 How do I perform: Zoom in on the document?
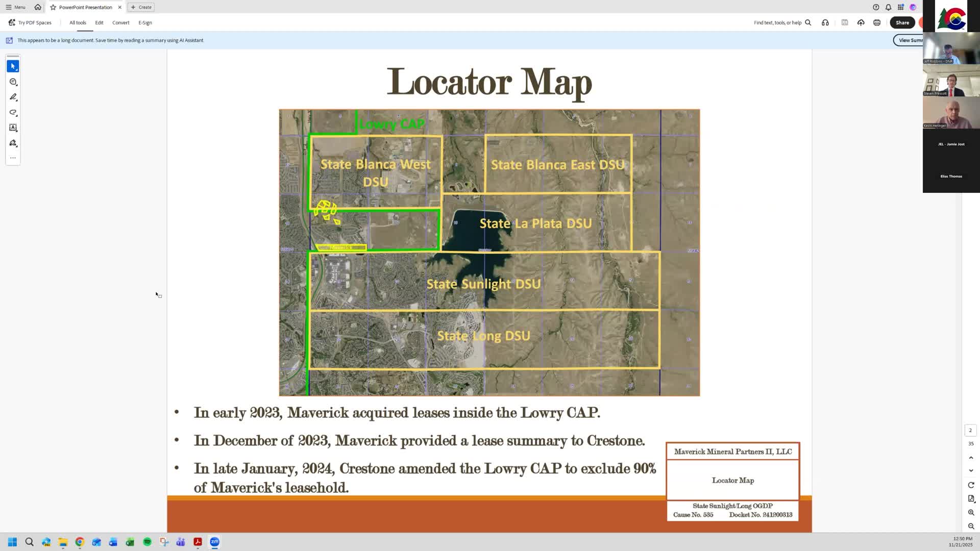point(971,512)
